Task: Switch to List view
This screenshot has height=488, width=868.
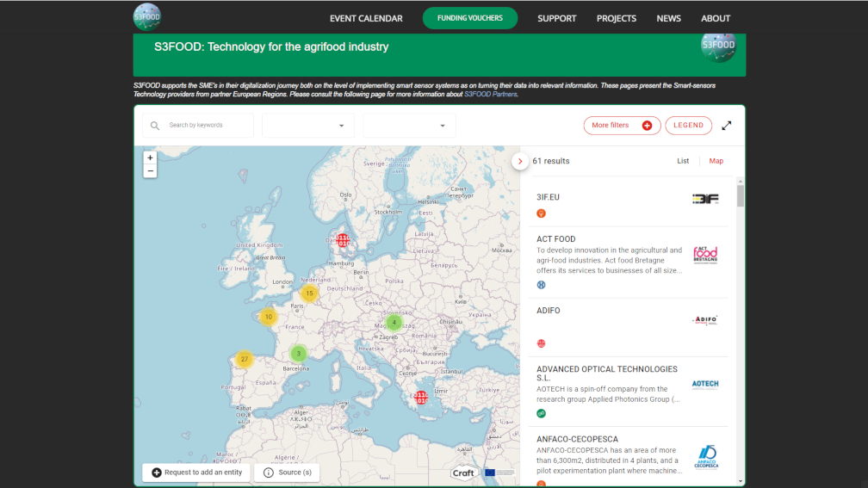Action: [x=683, y=161]
